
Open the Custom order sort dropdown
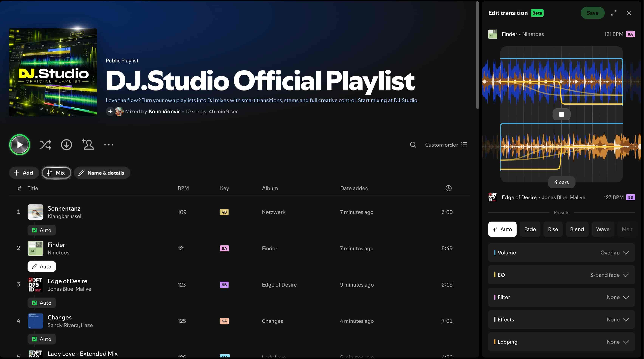click(446, 145)
